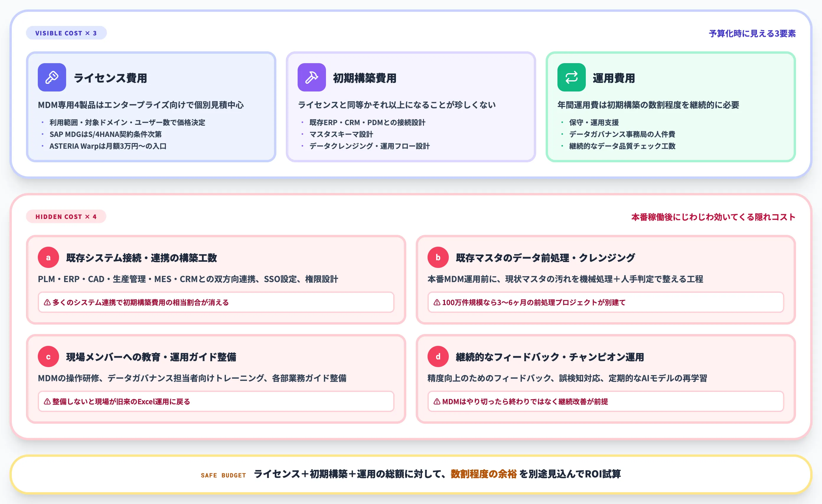Click highlighted text 数割程度の余裕
The width and height of the screenshot is (822, 504).
[483, 474]
